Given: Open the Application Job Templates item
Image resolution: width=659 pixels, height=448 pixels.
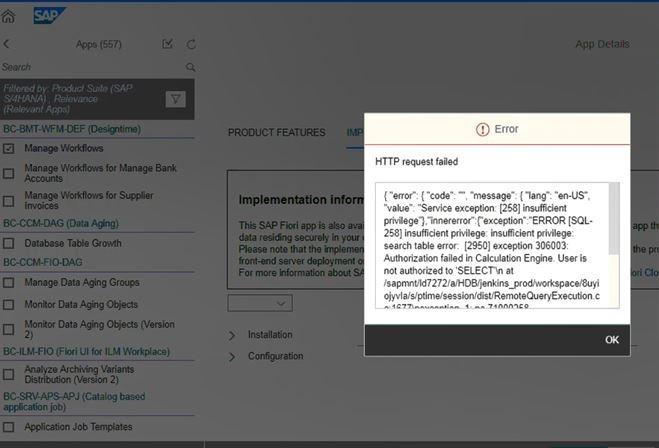Looking at the screenshot, I should 78,427.
